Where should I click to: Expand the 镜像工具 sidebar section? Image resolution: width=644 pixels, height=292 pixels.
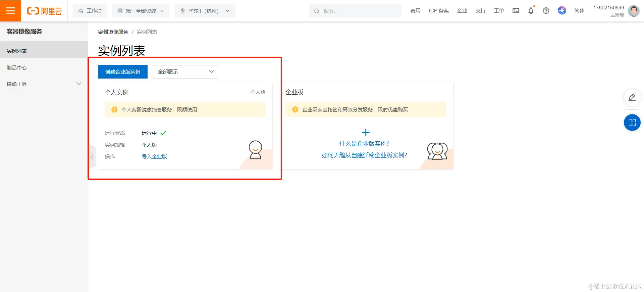44,84
